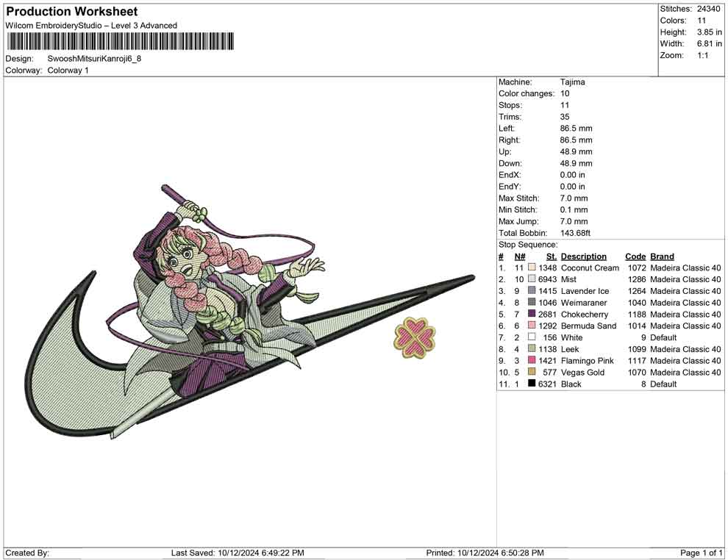The height and width of the screenshot is (560, 728).
Task: Click the Min Stitch value '0.1 mm'
Action: click(x=574, y=209)
